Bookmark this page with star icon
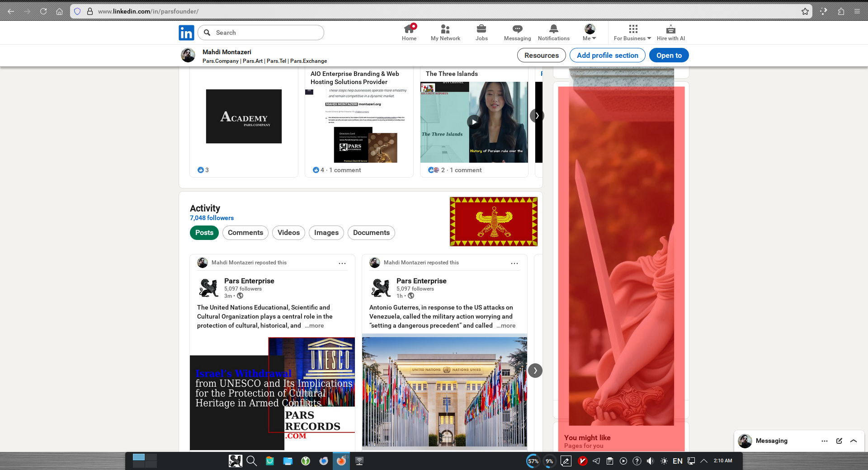 tap(805, 11)
